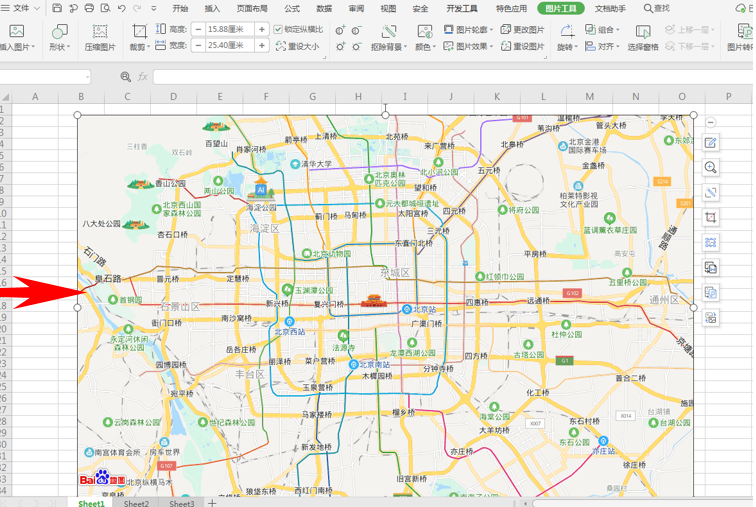Image resolution: width=756 pixels, height=507 pixels.
Task: Click the 重设图片 reset picture button
Action: [x=522, y=46]
